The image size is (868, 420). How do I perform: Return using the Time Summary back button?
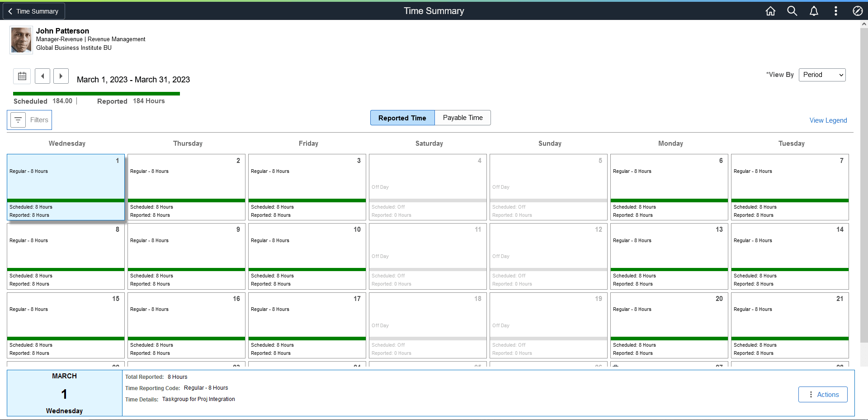point(33,11)
